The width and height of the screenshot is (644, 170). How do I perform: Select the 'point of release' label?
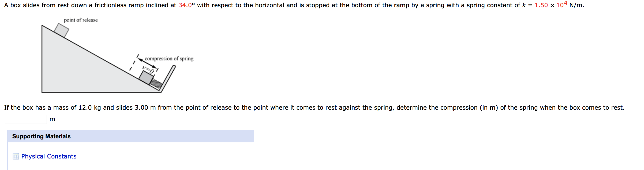coord(81,20)
